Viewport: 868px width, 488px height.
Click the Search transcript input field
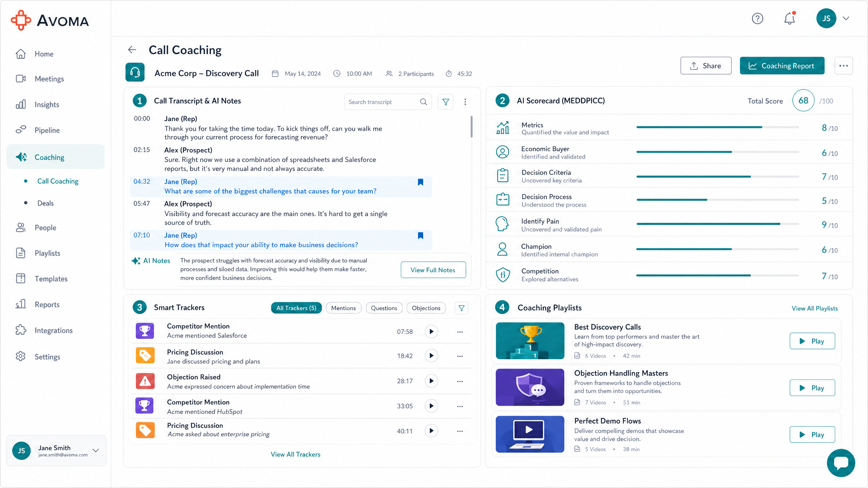(388, 102)
